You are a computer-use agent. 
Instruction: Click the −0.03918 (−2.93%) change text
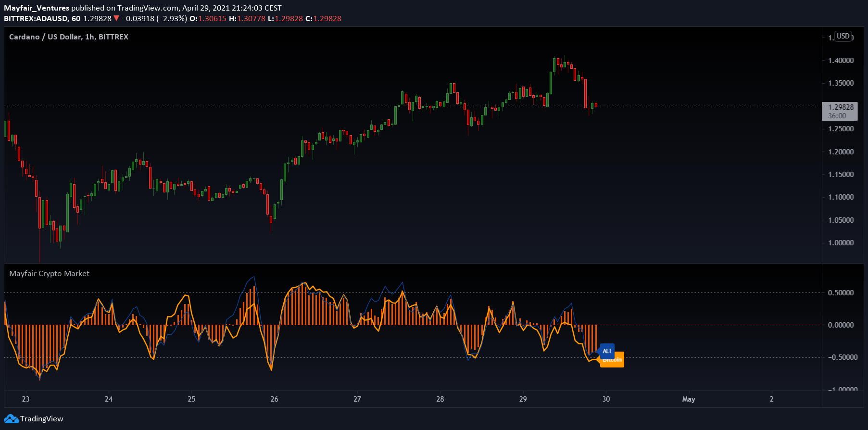[x=154, y=19]
